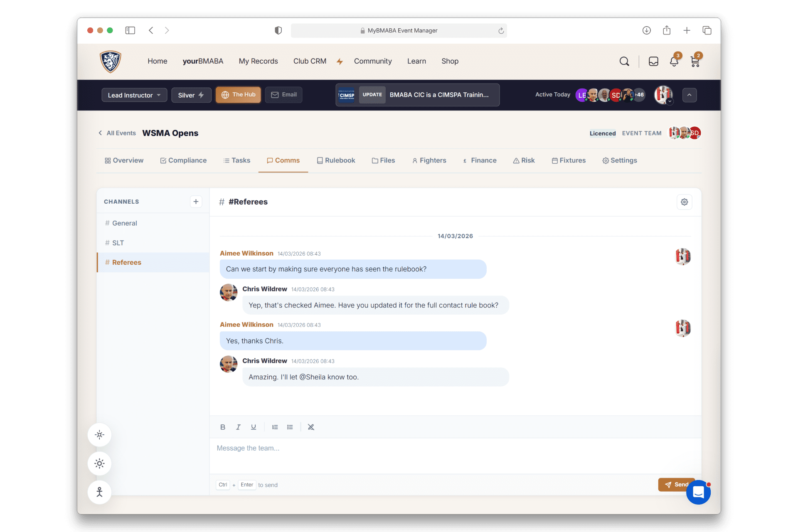798x532 pixels.
Task: Click the add channel plus button
Action: 196,202
